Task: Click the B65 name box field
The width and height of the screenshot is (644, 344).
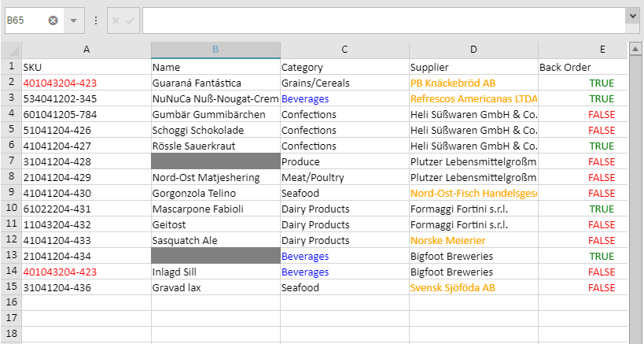Action: tap(26, 20)
